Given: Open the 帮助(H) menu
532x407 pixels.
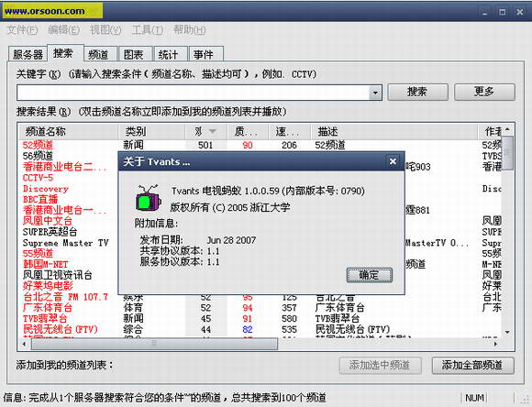Looking at the screenshot, I should click(x=189, y=30).
